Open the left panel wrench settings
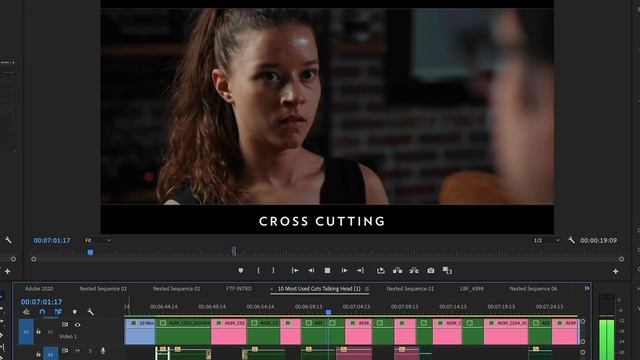Image resolution: width=640 pixels, height=360 pixels. (x=8, y=240)
